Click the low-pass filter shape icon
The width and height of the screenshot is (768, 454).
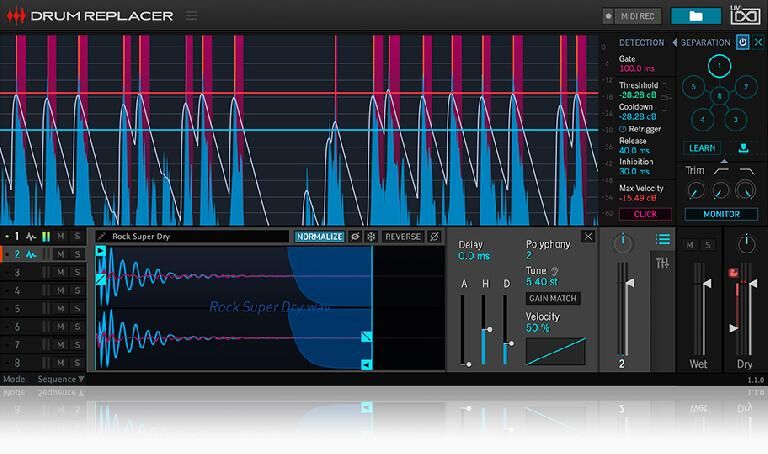click(746, 170)
